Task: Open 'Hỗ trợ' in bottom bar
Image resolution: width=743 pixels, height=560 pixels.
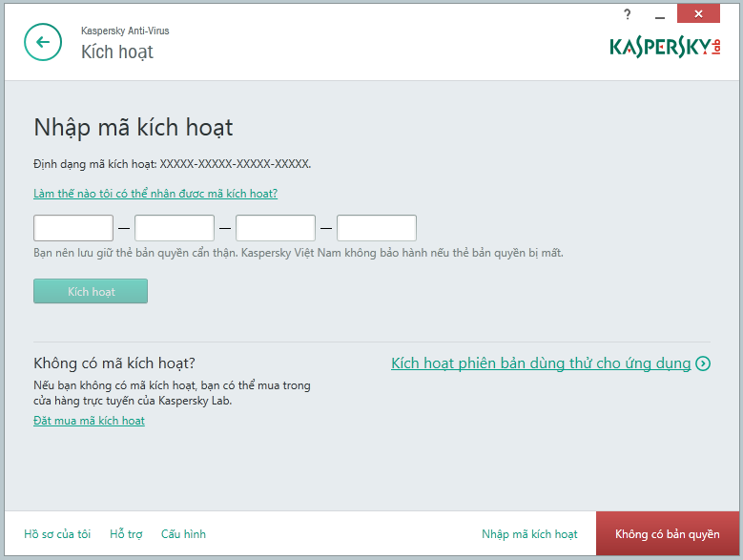Action: tap(126, 534)
